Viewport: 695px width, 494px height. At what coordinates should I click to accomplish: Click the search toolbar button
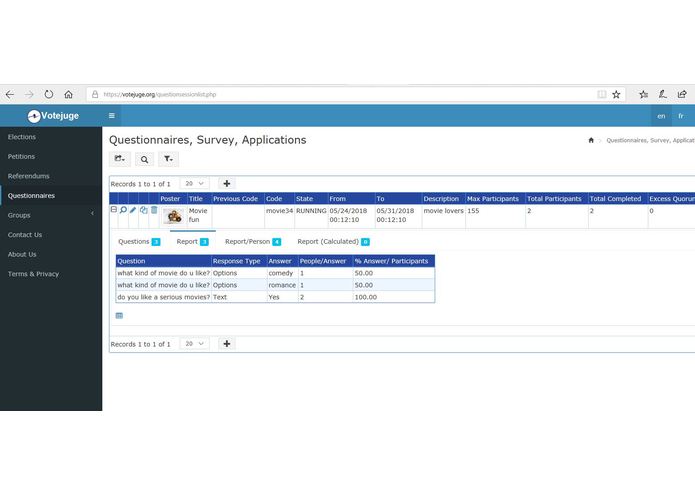tap(144, 159)
